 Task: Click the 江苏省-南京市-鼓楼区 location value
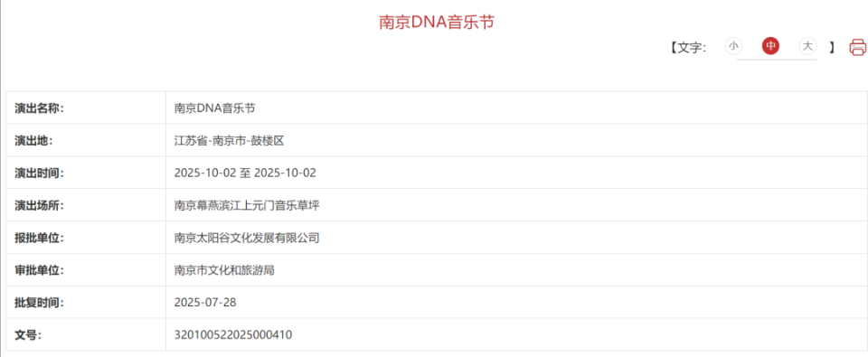(x=229, y=141)
